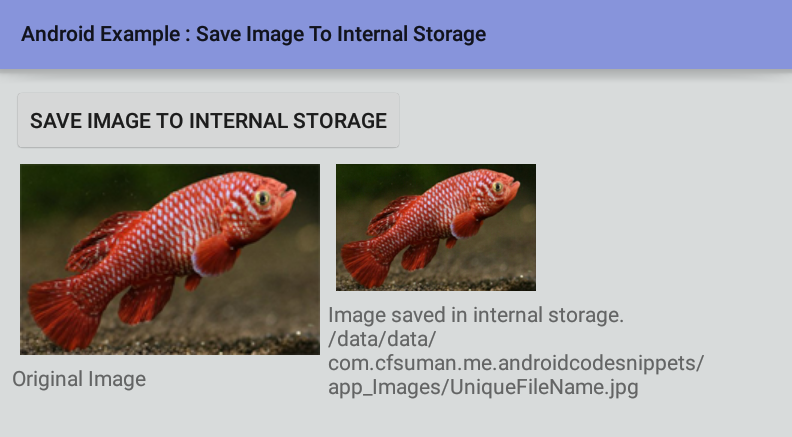Click the fish's eye in the saved image

[x=498, y=187]
